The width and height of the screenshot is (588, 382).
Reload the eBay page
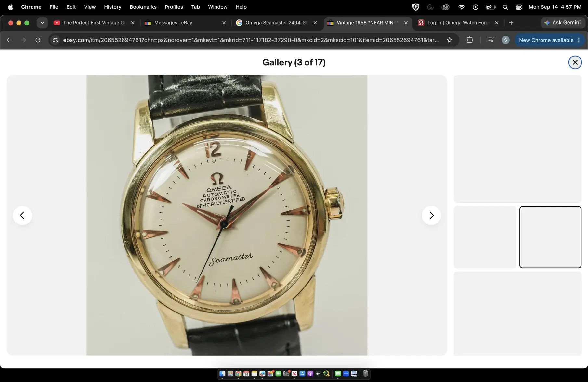(x=38, y=40)
